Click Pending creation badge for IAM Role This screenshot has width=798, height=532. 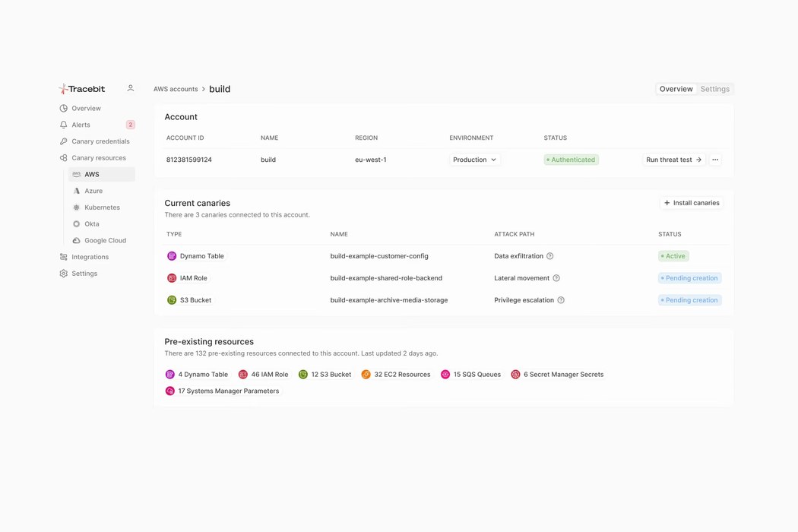click(689, 278)
